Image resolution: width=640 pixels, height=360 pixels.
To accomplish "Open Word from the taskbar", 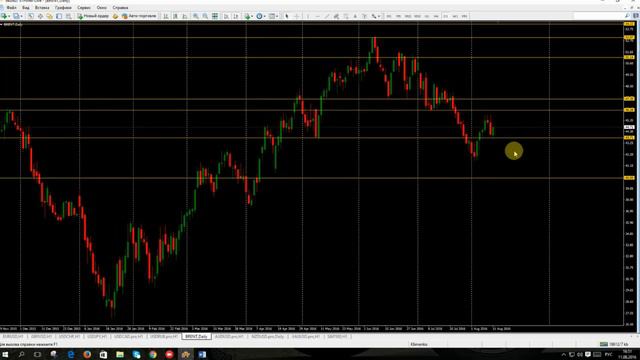I will [202, 355].
